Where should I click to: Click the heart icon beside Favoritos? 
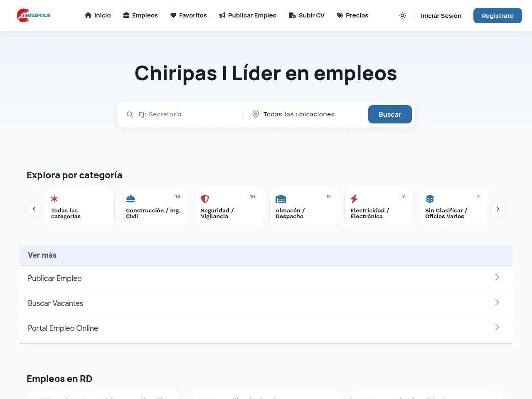[173, 15]
